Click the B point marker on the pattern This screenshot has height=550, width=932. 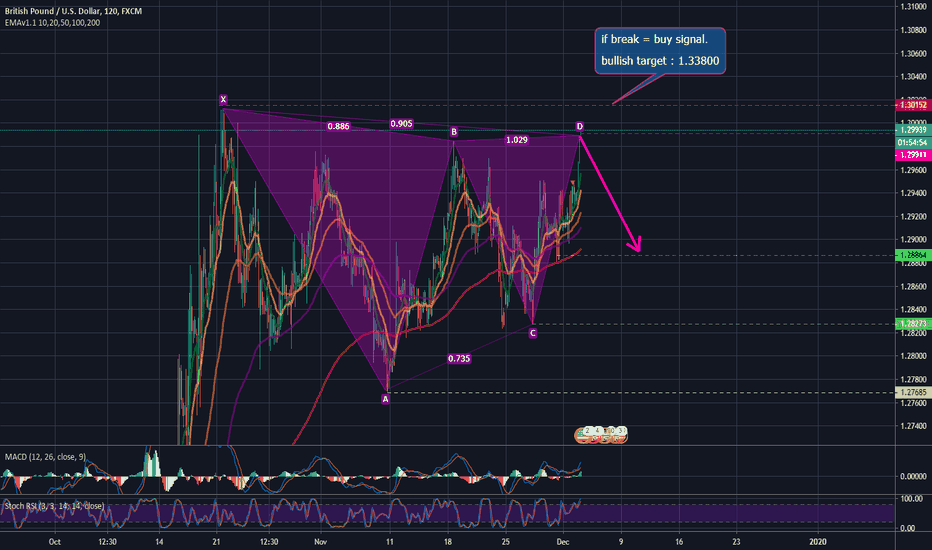coord(453,131)
